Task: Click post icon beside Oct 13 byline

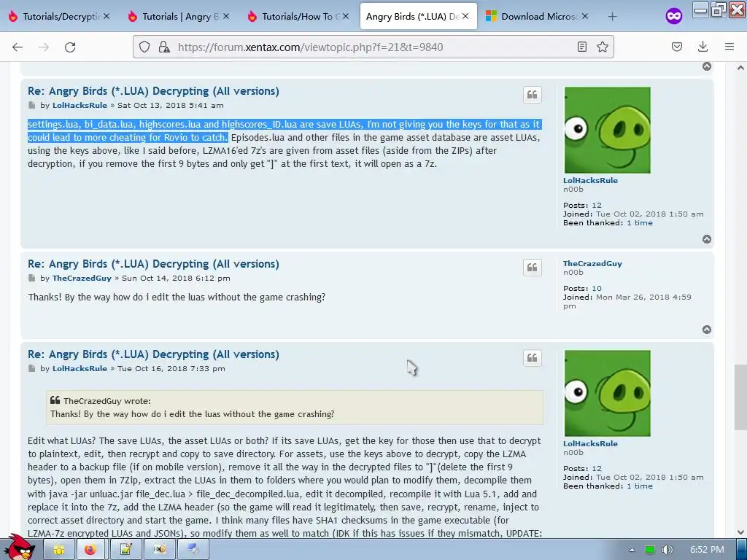Action: (32, 105)
